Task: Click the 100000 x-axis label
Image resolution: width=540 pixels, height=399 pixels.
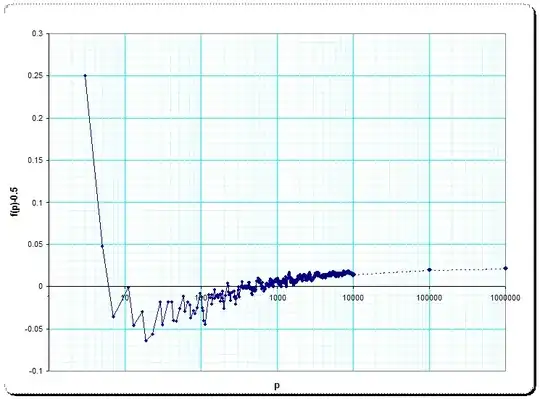Action: tap(429, 298)
